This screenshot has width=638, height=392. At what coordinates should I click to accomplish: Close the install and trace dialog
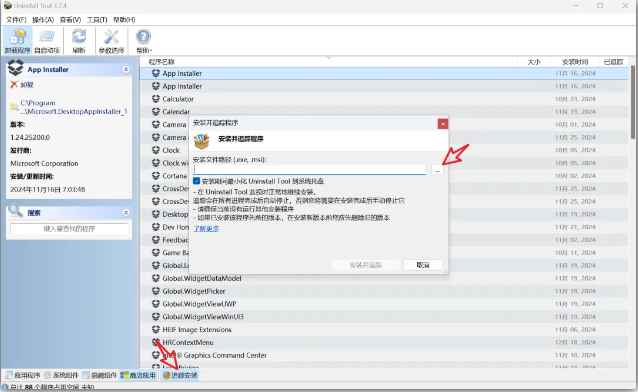click(443, 124)
